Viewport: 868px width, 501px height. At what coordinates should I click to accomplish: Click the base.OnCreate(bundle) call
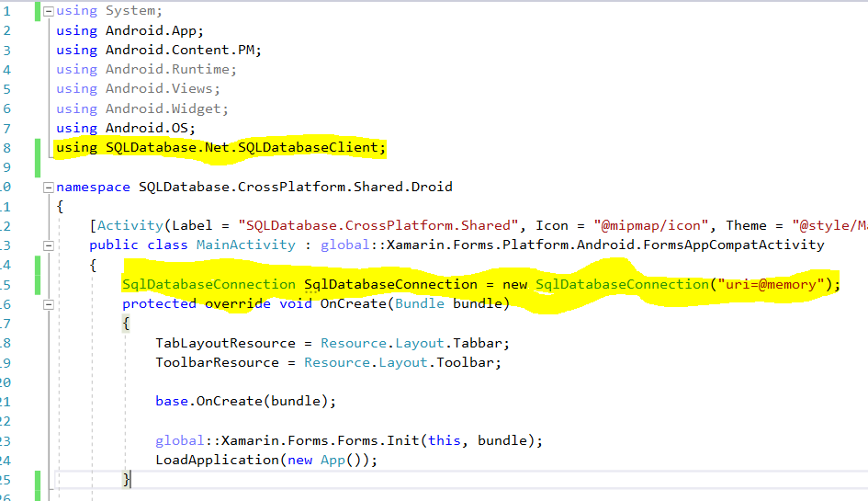click(x=244, y=401)
